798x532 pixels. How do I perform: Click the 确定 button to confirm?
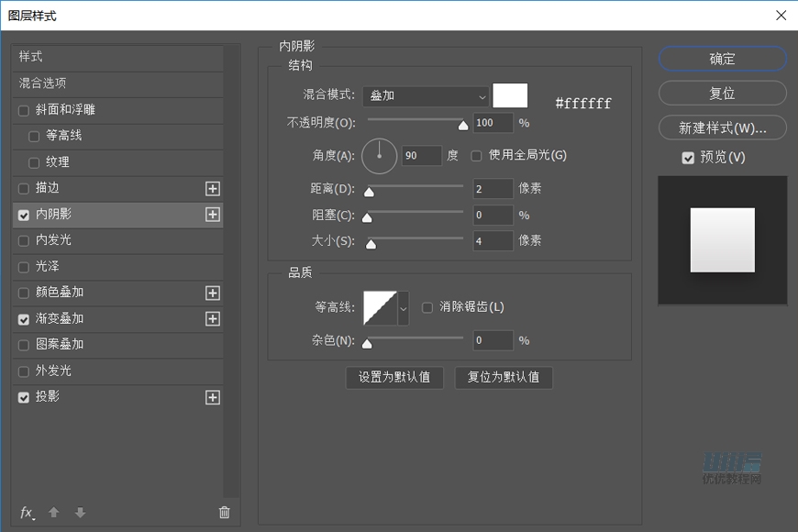(x=722, y=59)
